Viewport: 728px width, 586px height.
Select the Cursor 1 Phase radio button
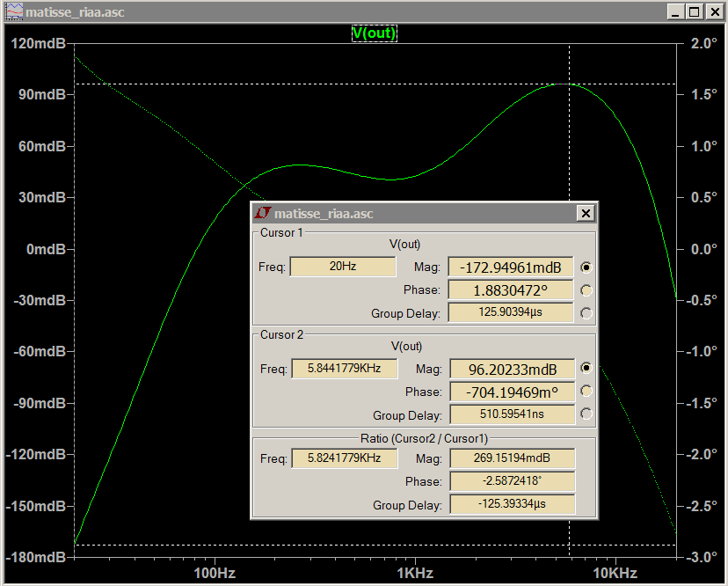click(x=586, y=290)
